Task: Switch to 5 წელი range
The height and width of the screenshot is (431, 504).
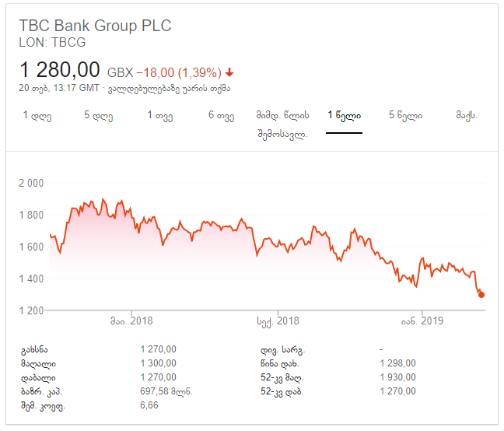Action: [x=405, y=115]
